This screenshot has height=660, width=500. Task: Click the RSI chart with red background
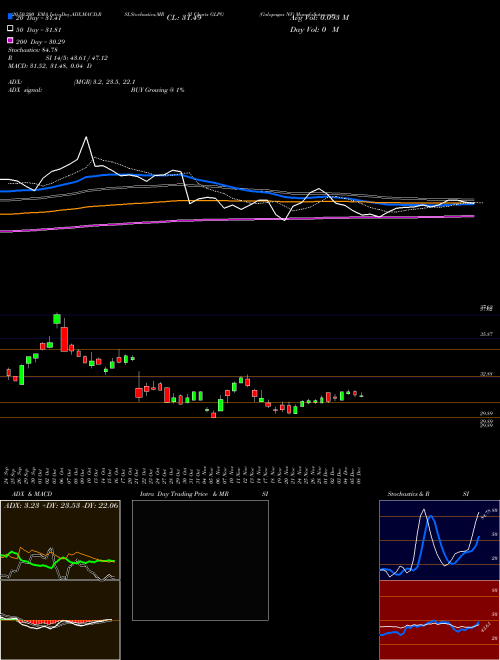[439, 620]
